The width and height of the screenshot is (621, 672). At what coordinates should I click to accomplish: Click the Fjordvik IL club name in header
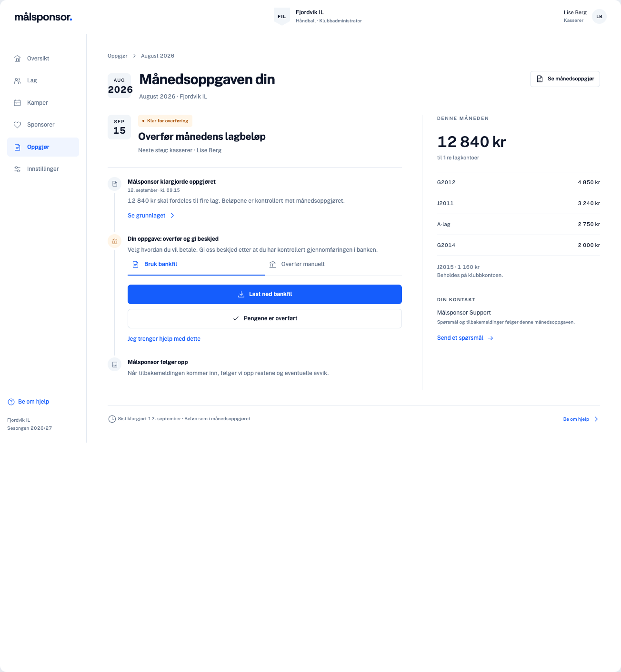[x=310, y=12]
